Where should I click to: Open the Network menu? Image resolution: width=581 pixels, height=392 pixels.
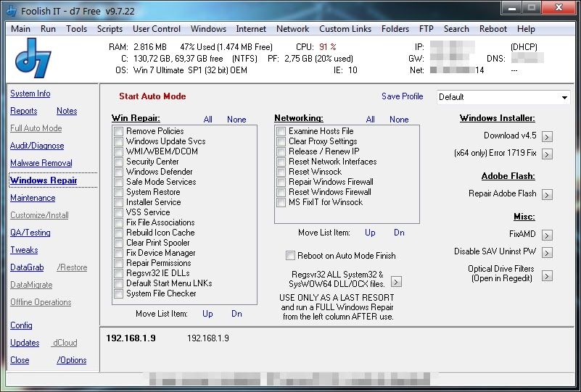coord(292,29)
